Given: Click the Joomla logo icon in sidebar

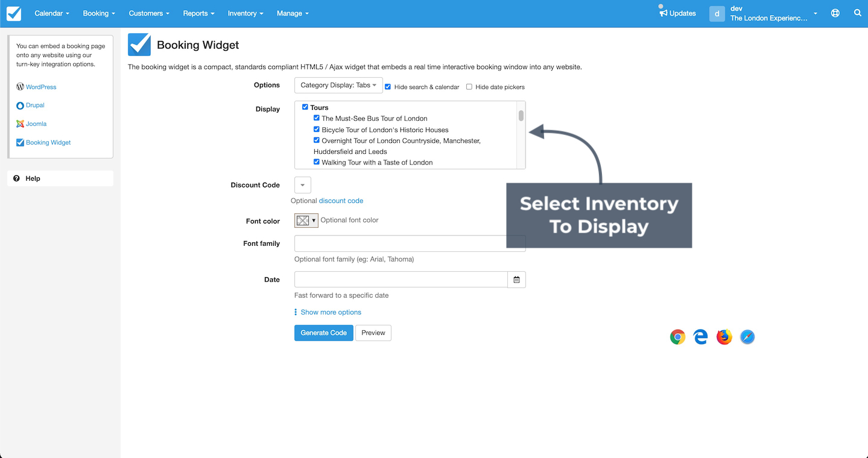Looking at the screenshot, I should (20, 124).
